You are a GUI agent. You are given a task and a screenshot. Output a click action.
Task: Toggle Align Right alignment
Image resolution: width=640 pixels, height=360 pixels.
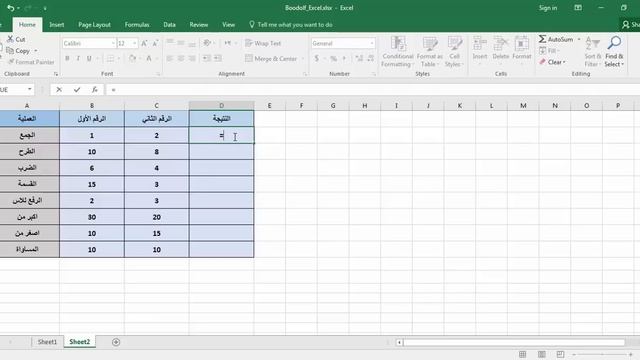[x=191, y=59]
